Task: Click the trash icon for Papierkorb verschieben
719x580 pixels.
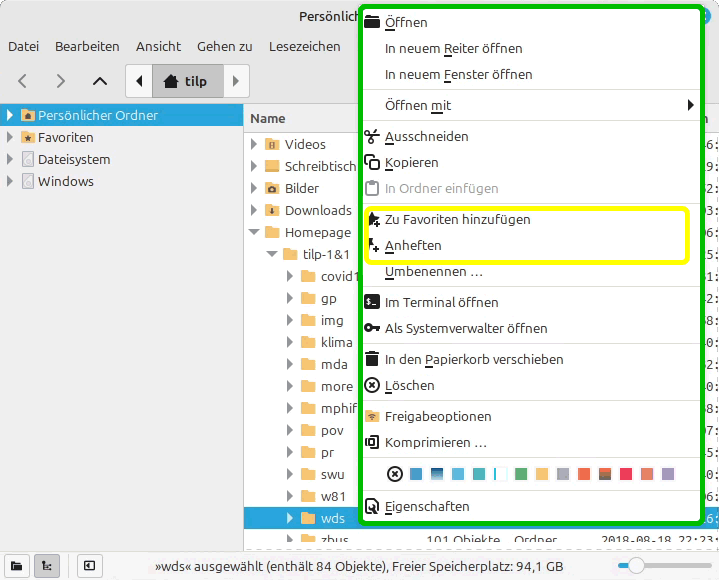Action: (372, 359)
